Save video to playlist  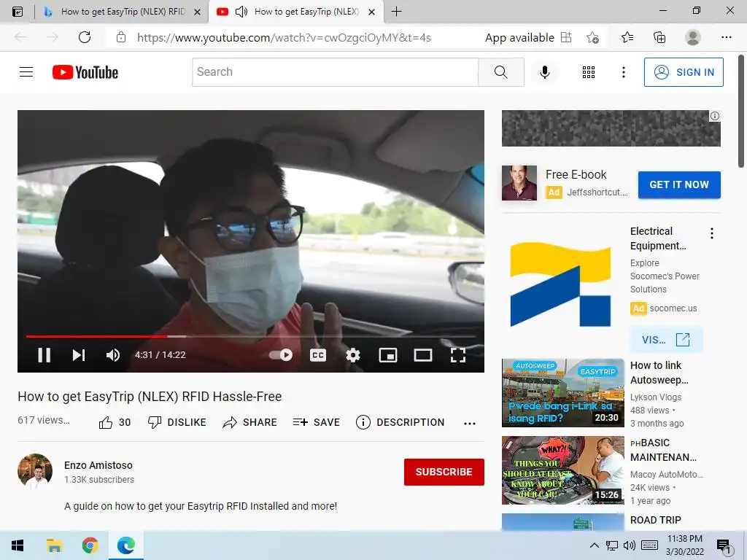(317, 422)
